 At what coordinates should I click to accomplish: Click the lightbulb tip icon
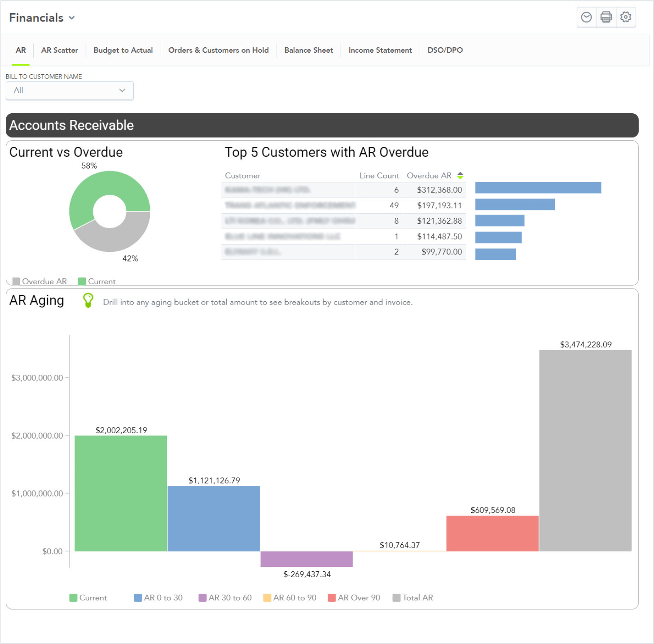(x=88, y=300)
